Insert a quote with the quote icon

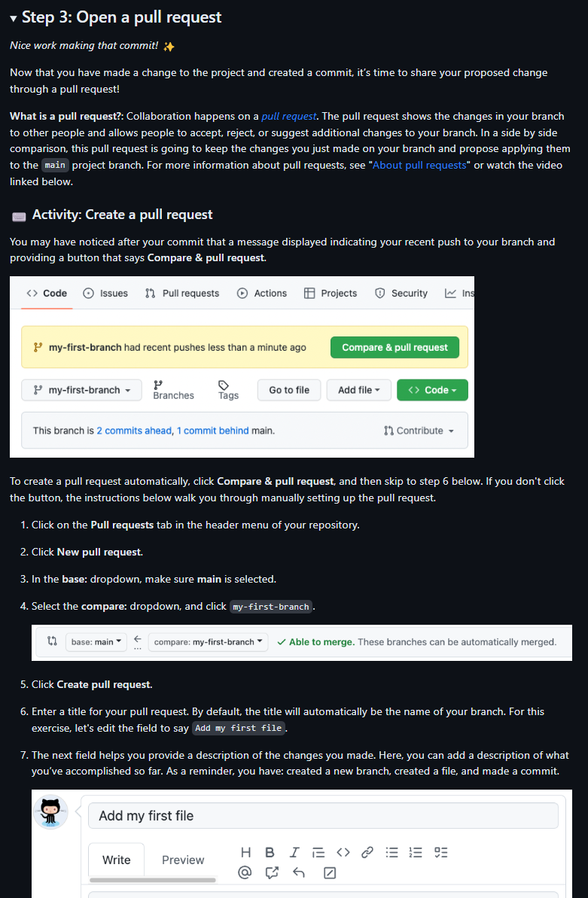[x=318, y=851]
